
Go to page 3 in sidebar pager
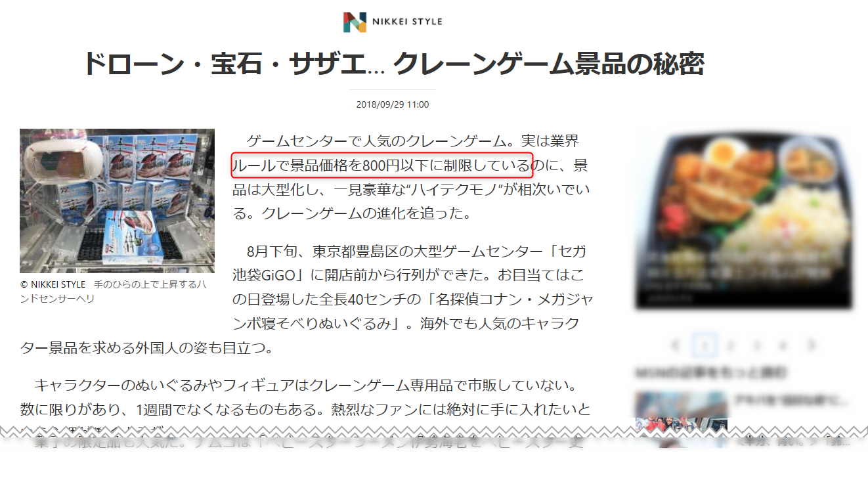(x=756, y=345)
